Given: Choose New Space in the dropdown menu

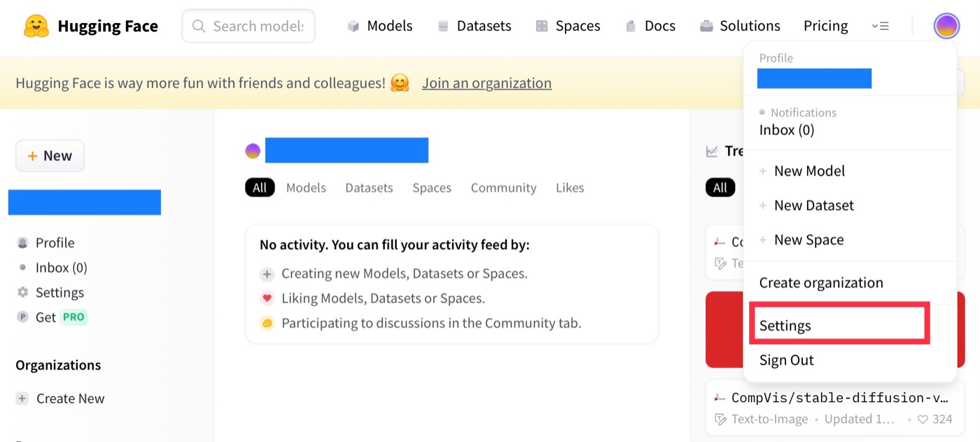Looking at the screenshot, I should 808,240.
